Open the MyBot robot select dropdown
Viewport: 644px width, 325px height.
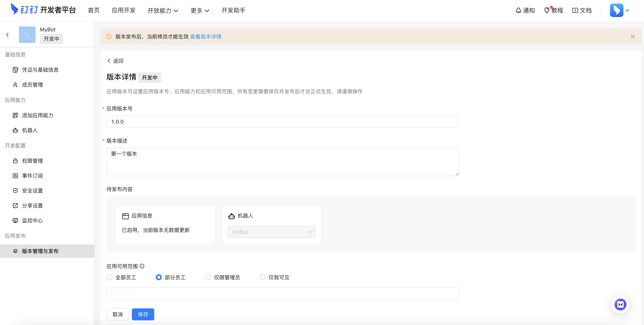pyautogui.click(x=271, y=232)
